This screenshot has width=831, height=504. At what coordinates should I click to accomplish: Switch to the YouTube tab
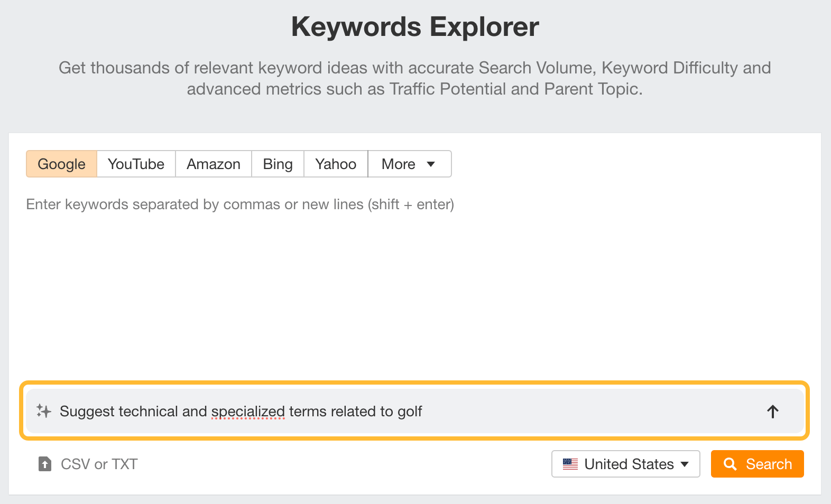(135, 164)
